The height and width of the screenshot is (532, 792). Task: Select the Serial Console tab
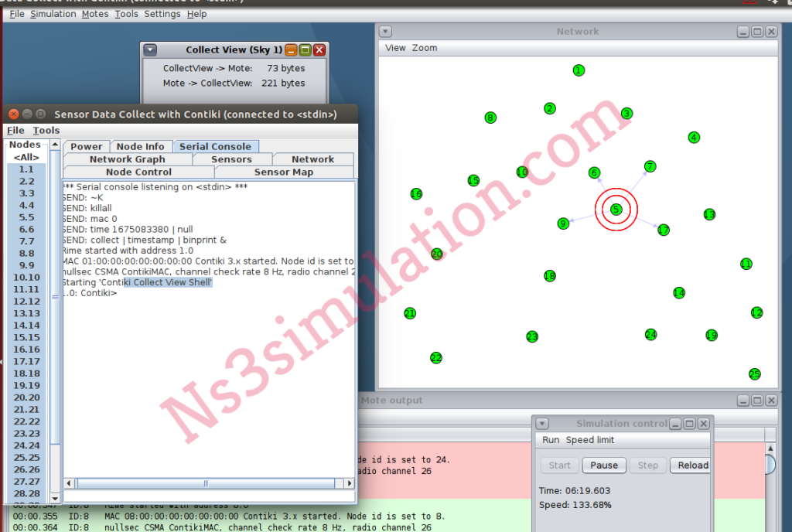point(215,146)
